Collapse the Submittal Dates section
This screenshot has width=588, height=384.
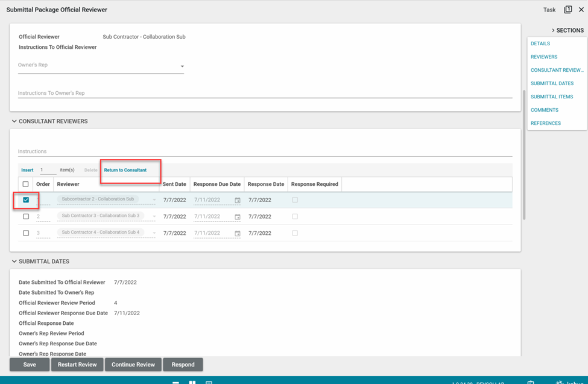[x=14, y=261]
